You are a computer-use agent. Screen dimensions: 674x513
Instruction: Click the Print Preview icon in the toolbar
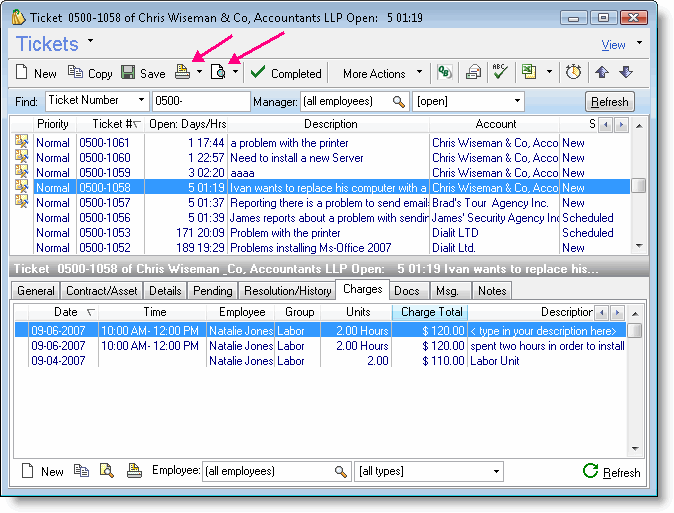[218, 73]
